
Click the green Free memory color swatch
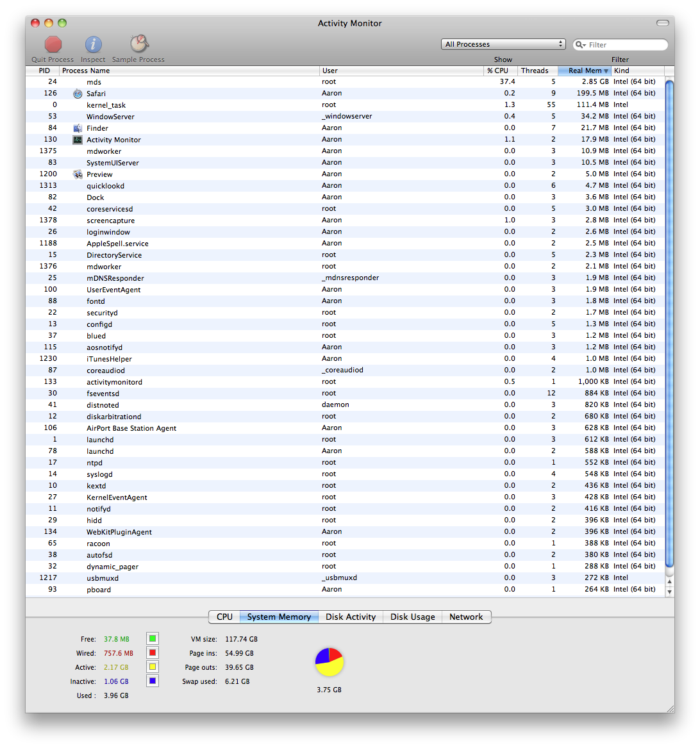153,638
